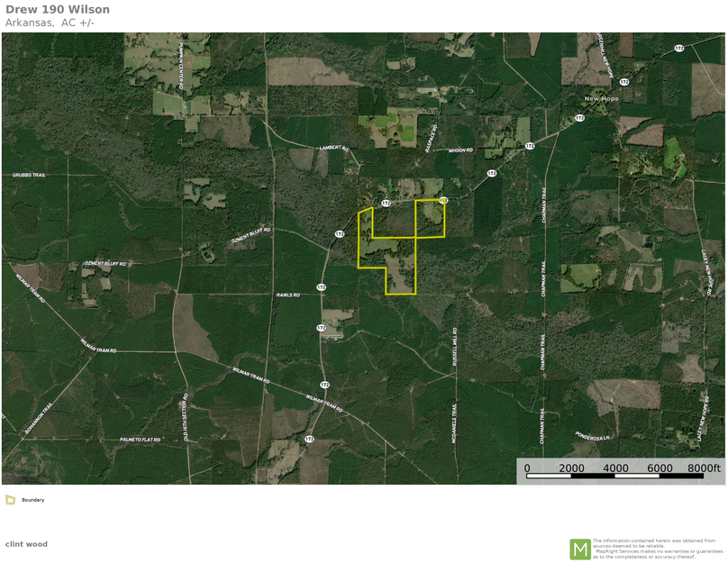
Task: Click the green MapRight M logo
Action: click(580, 549)
